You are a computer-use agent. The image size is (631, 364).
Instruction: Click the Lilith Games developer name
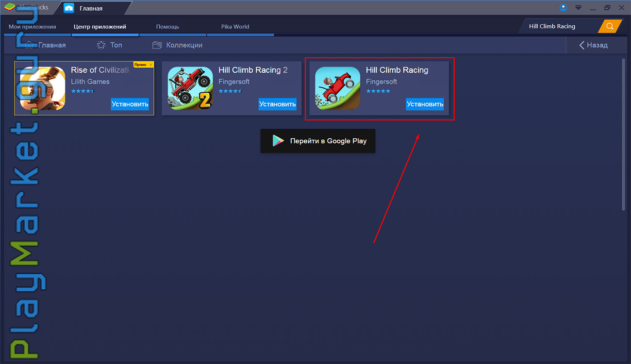(90, 82)
